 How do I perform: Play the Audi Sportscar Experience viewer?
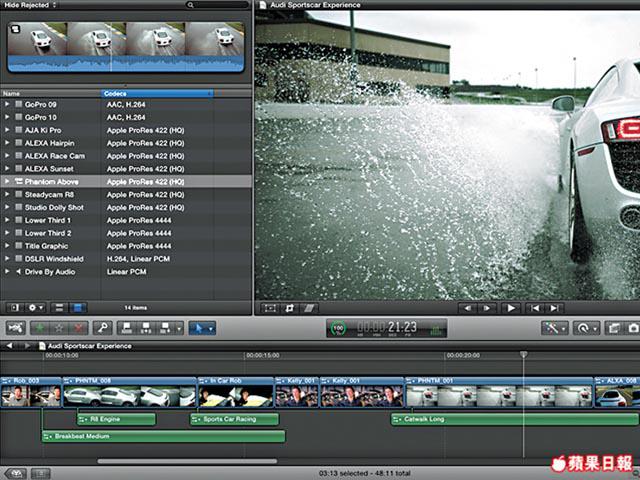(511, 308)
